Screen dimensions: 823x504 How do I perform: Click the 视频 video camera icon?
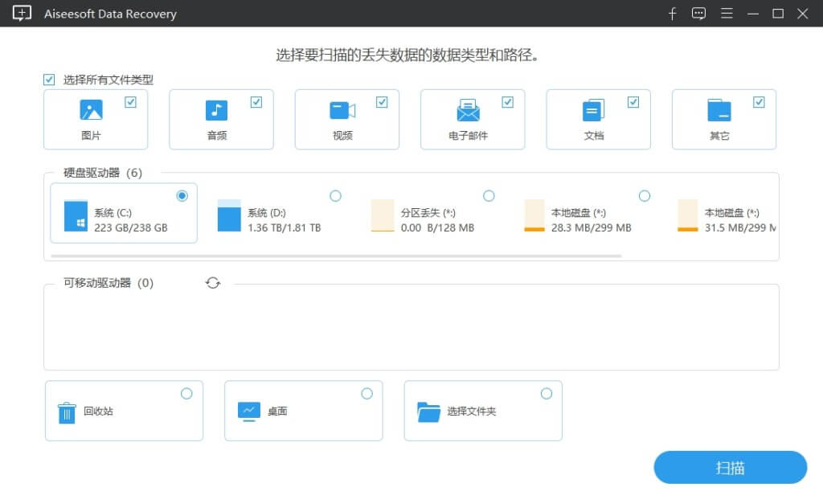342,110
